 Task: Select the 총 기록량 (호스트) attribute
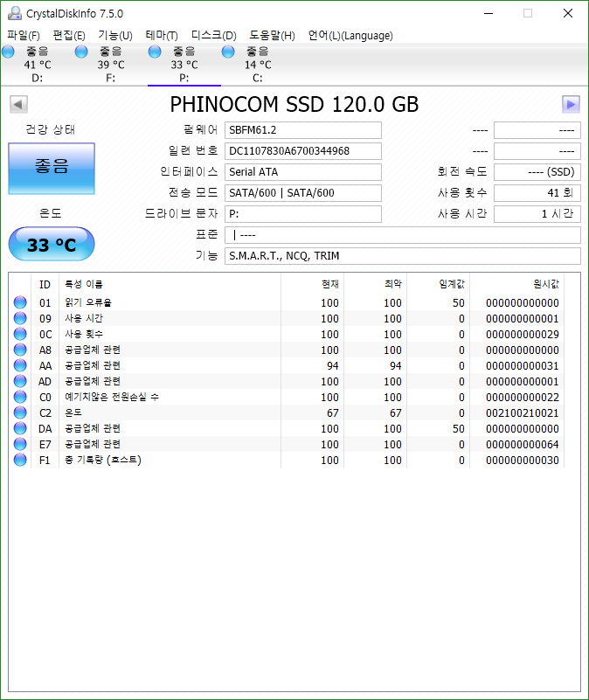click(x=103, y=460)
